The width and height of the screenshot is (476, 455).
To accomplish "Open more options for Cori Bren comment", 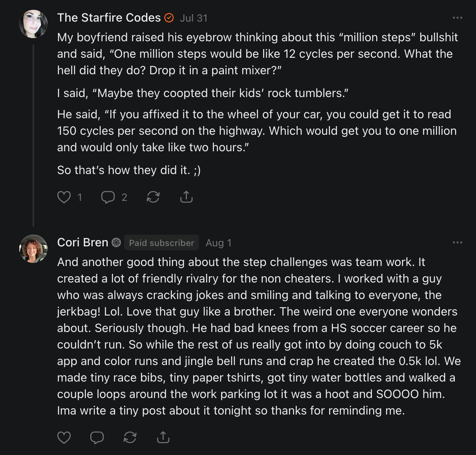I will (457, 242).
